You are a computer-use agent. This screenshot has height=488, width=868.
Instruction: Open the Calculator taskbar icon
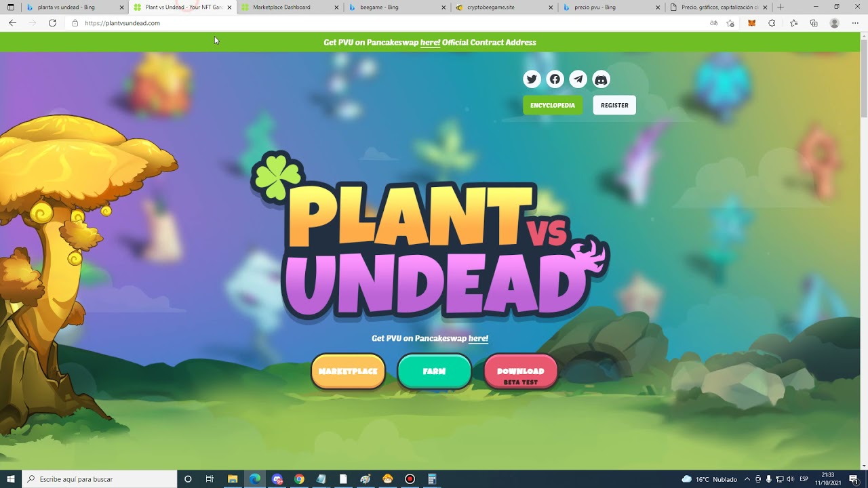coord(432,479)
